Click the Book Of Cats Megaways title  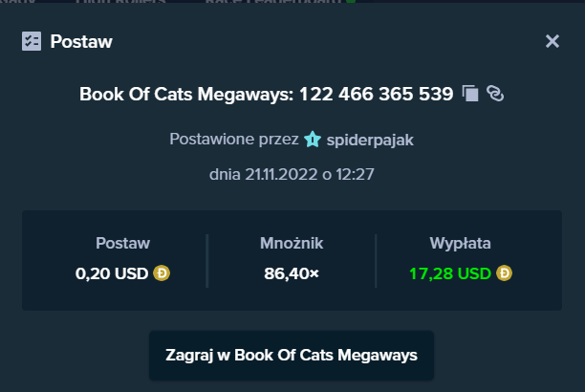coord(186,94)
